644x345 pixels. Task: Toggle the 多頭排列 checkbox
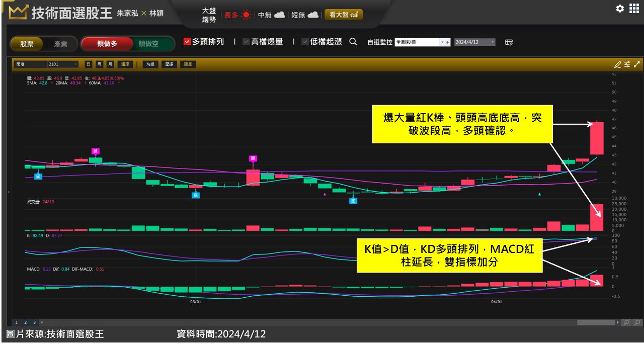(187, 42)
